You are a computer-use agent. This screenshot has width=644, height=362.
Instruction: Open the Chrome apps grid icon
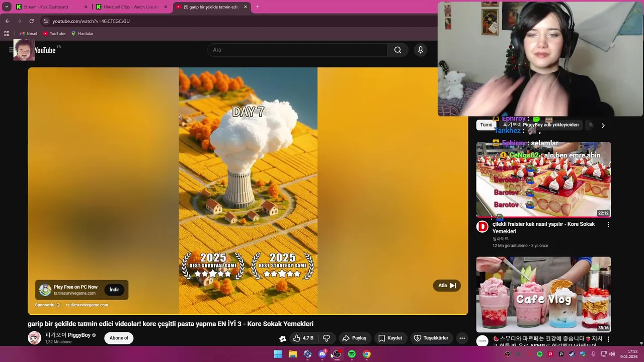(7, 33)
